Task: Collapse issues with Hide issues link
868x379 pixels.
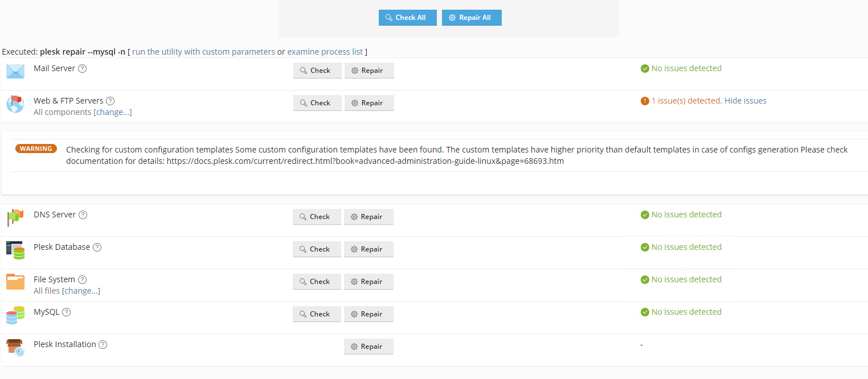Action: click(x=745, y=101)
